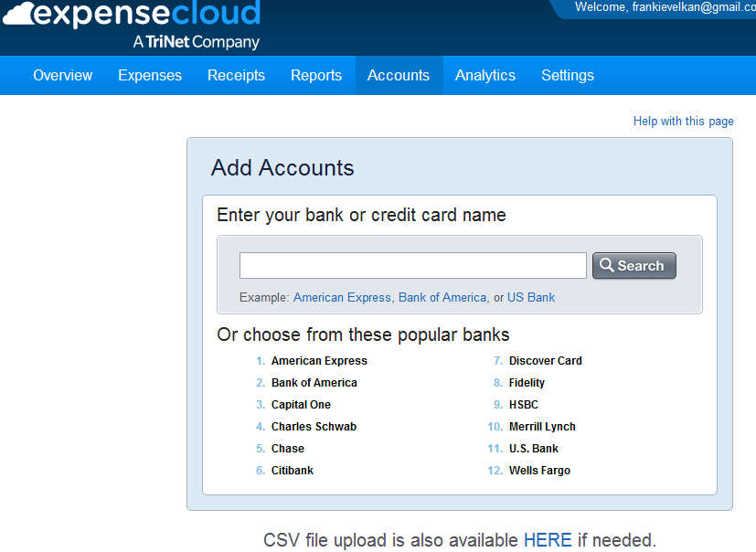Click the Search button
756x552 pixels.
(x=634, y=265)
